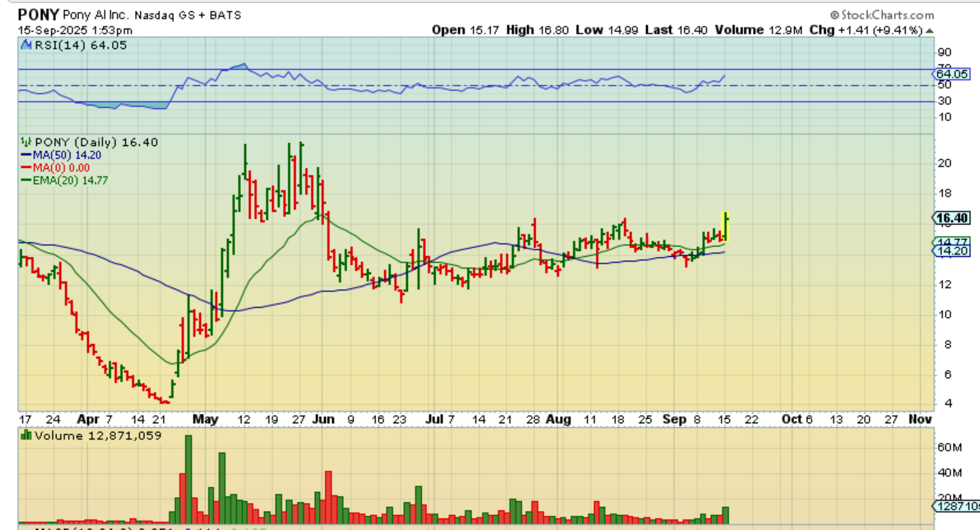Image resolution: width=980 pixels, height=530 pixels.
Task: Click the 'May' label on date axis
Action: [205, 419]
